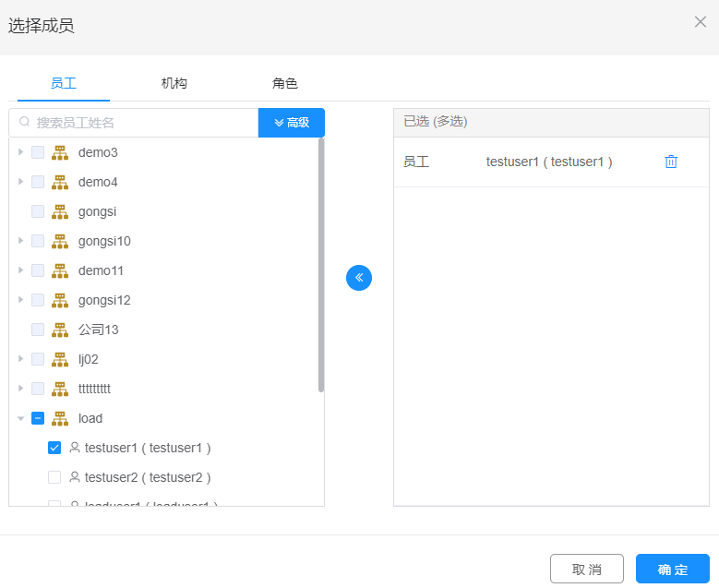Click the organization icon next to load
The image size is (719, 588).
point(60,418)
